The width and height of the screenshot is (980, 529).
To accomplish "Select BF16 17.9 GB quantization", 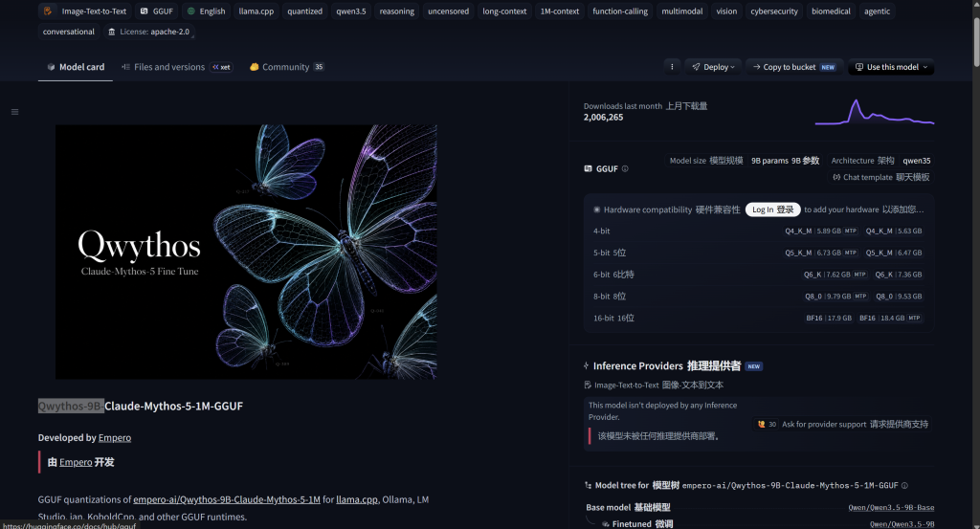I will (829, 319).
